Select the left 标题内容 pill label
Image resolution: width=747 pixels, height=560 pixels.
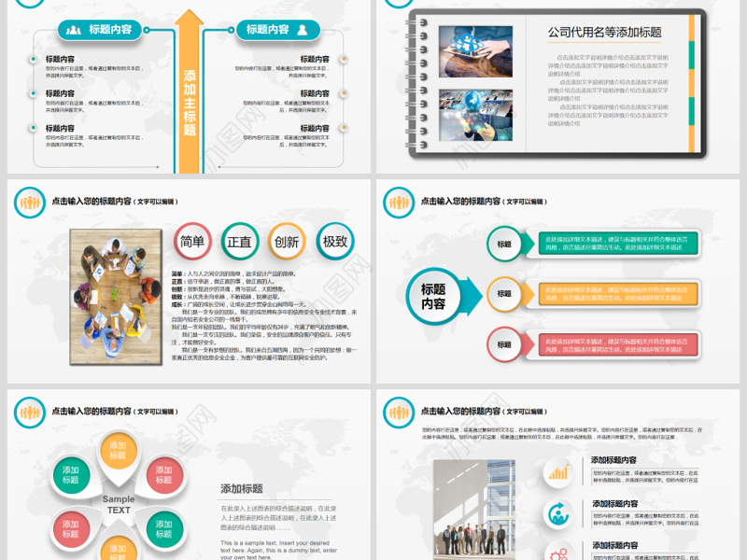(x=109, y=31)
